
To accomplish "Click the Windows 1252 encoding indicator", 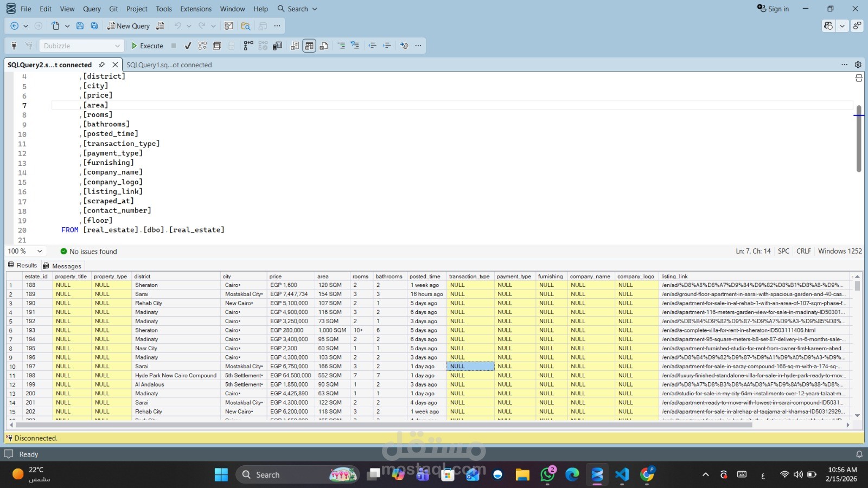I will [840, 251].
